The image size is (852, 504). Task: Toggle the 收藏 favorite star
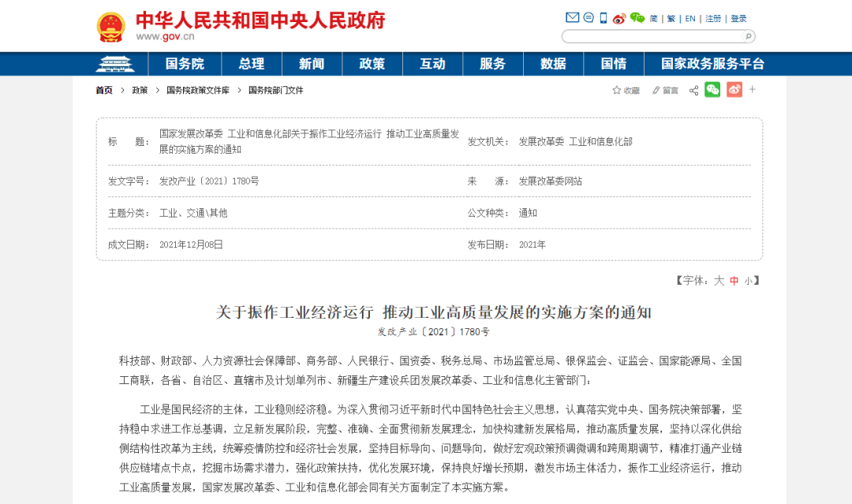tap(622, 90)
